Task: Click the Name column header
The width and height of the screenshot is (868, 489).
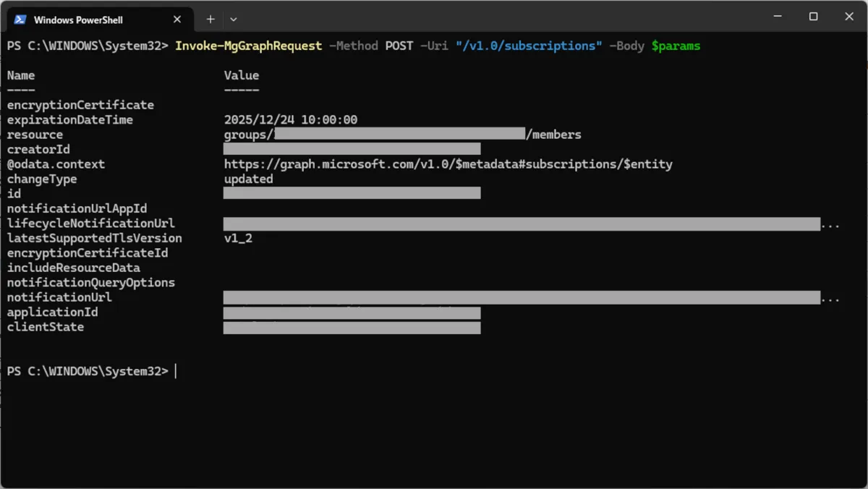Action: click(21, 75)
